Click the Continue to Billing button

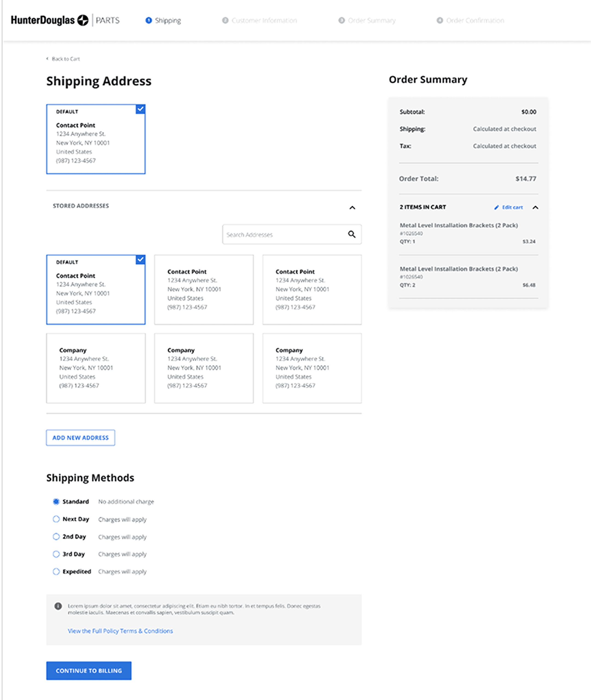(89, 670)
